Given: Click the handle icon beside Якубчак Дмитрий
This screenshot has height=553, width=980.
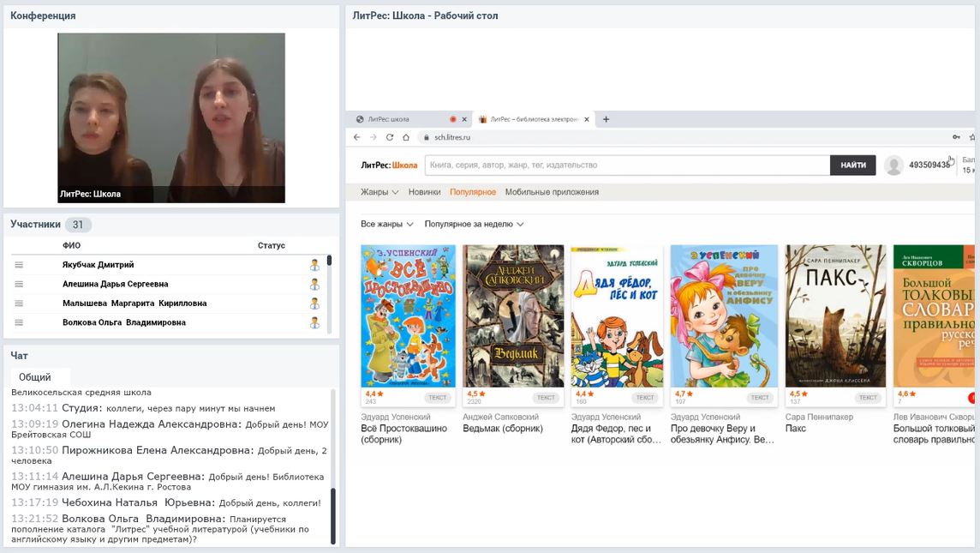Looking at the screenshot, I should tap(19, 265).
